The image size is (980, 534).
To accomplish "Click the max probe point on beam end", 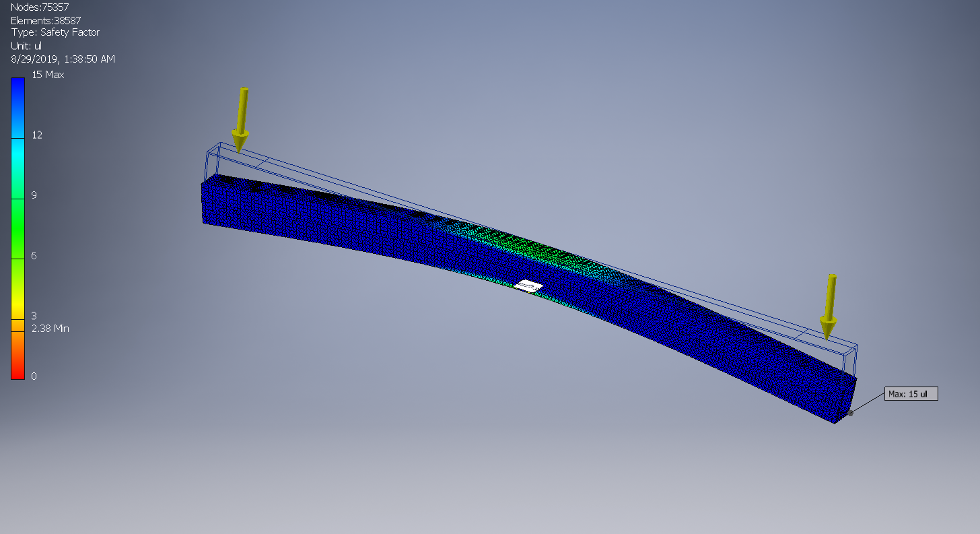I will pyautogui.click(x=851, y=413).
